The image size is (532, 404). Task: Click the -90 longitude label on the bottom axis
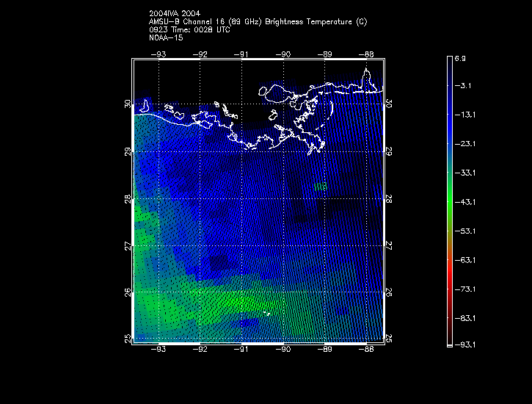tap(283, 349)
